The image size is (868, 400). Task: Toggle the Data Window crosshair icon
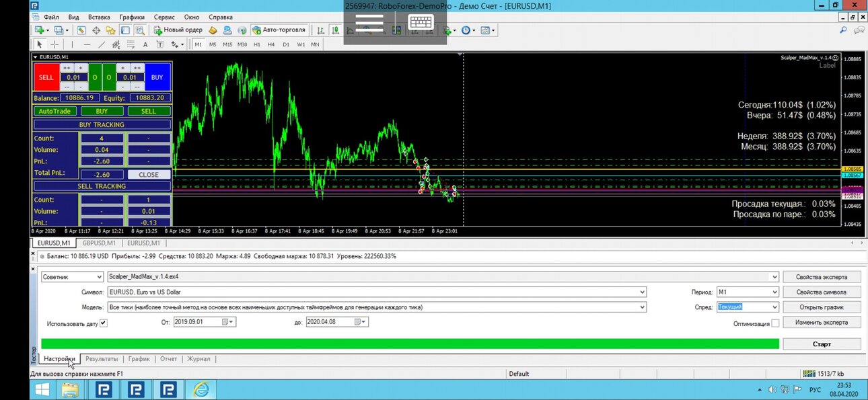coord(96,30)
